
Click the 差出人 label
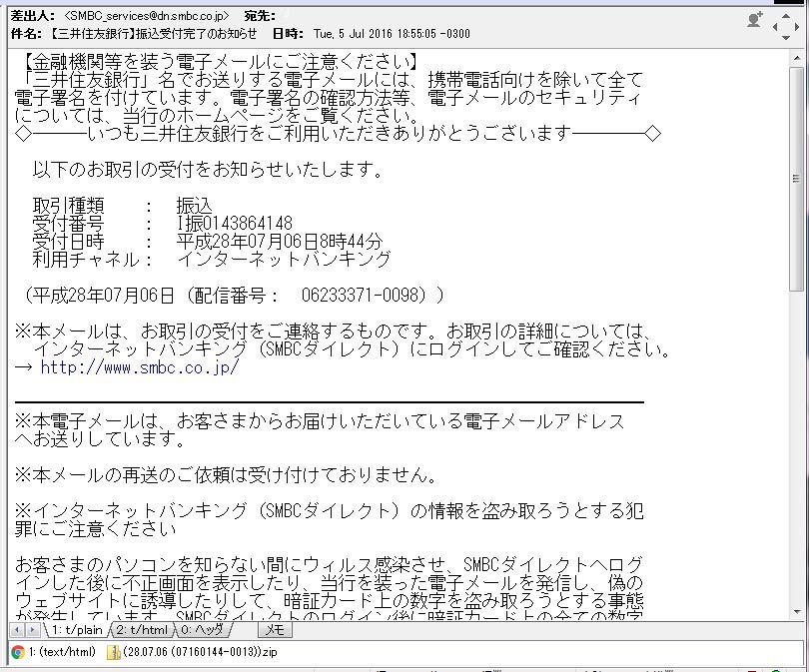coord(32,16)
